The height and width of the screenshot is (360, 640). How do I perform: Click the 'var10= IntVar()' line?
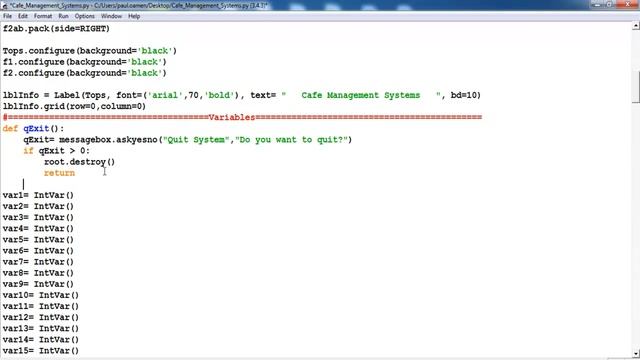41,295
